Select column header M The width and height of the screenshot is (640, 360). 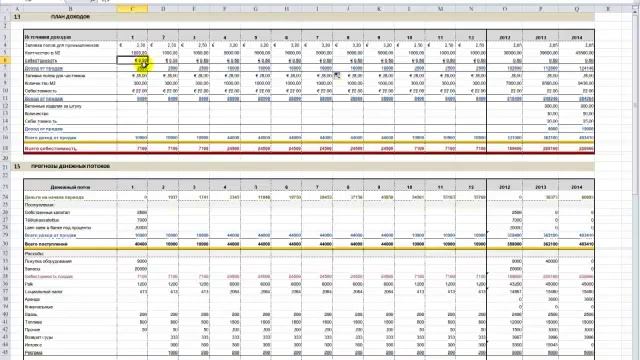tap(440, 9)
